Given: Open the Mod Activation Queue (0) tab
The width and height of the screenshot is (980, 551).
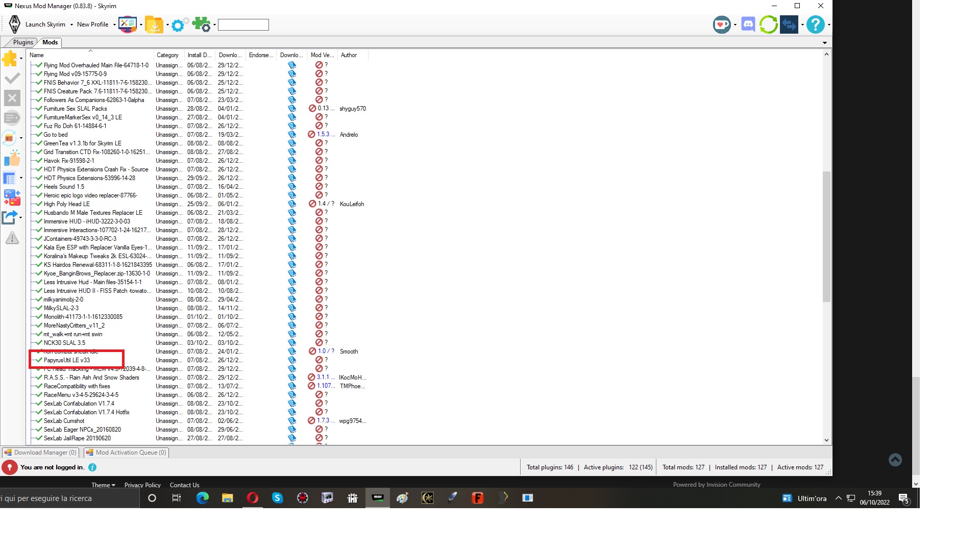Looking at the screenshot, I should 126,453.
